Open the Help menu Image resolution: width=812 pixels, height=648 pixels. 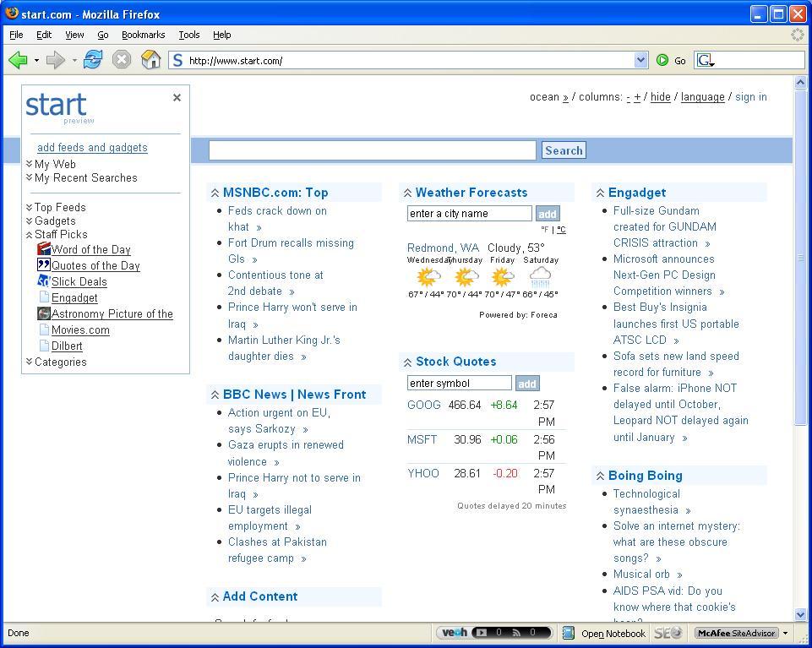pyautogui.click(x=221, y=35)
